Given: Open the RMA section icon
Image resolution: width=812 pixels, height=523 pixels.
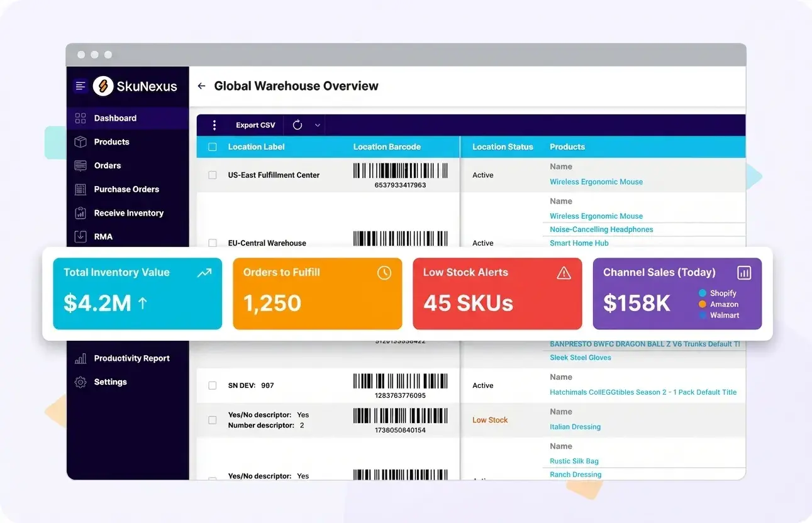Looking at the screenshot, I should pyautogui.click(x=80, y=236).
